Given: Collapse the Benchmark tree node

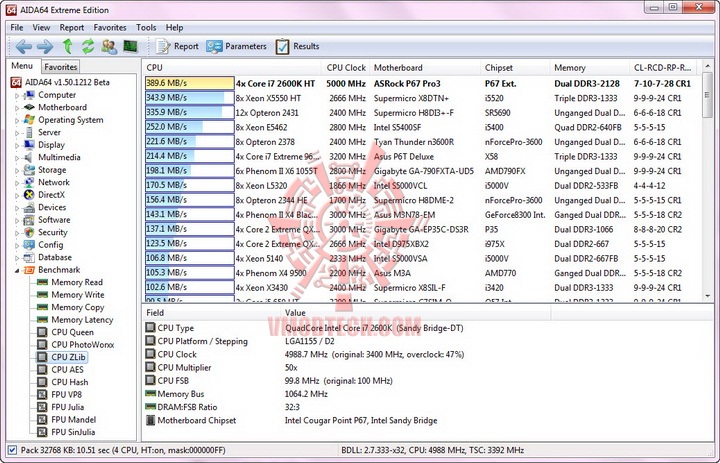Looking at the screenshot, I should tap(17, 270).
